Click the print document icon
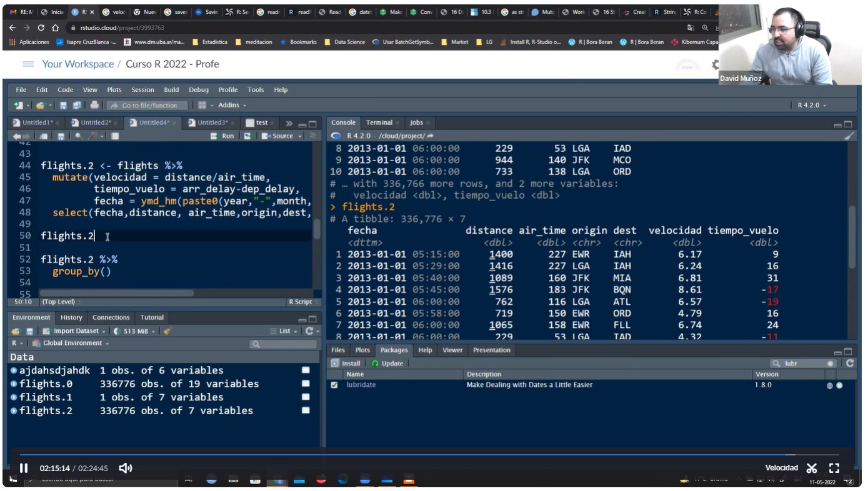The image size is (868, 491). click(x=94, y=106)
